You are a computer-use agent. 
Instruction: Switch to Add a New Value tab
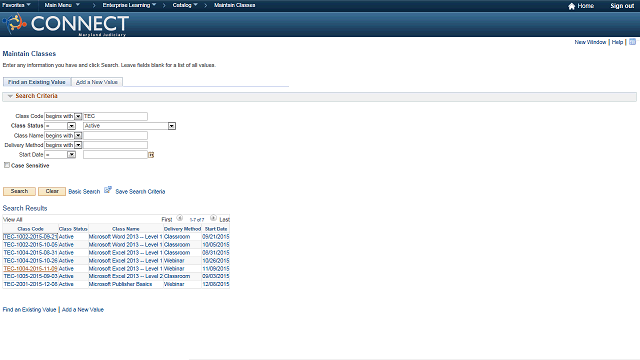pyautogui.click(x=97, y=82)
